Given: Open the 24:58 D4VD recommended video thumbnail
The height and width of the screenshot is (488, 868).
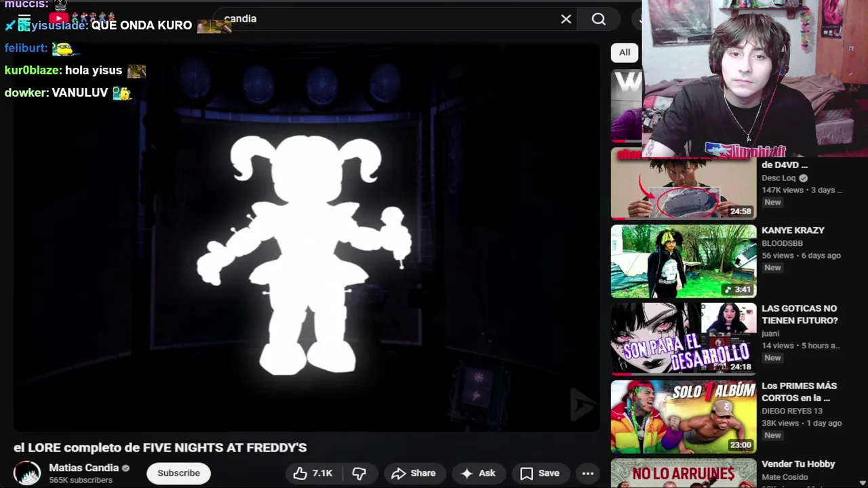Looking at the screenshot, I should pyautogui.click(x=684, y=184).
